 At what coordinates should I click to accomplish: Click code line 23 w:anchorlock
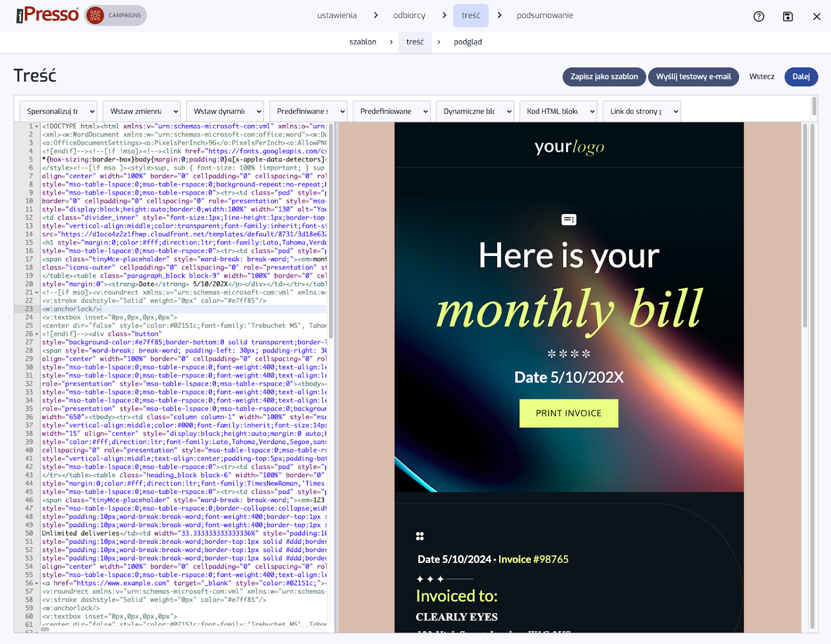coord(71,309)
